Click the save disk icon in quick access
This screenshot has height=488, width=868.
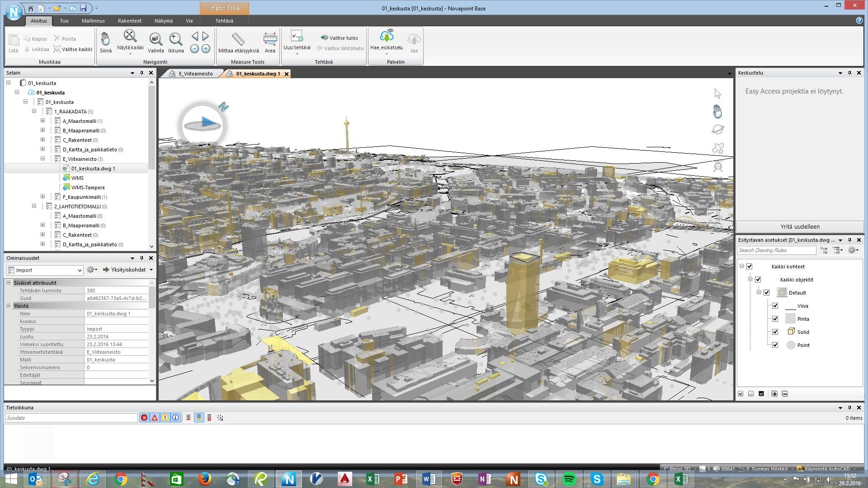[83, 8]
